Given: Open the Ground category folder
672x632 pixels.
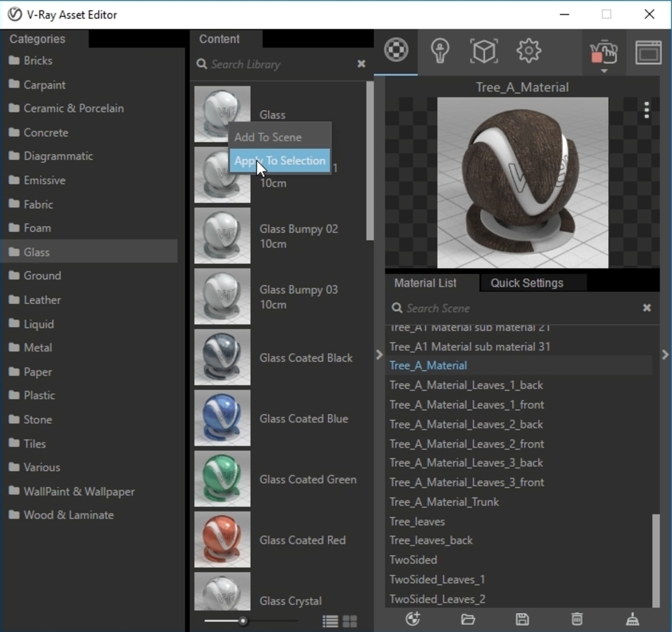Looking at the screenshot, I should pyautogui.click(x=35, y=276).
